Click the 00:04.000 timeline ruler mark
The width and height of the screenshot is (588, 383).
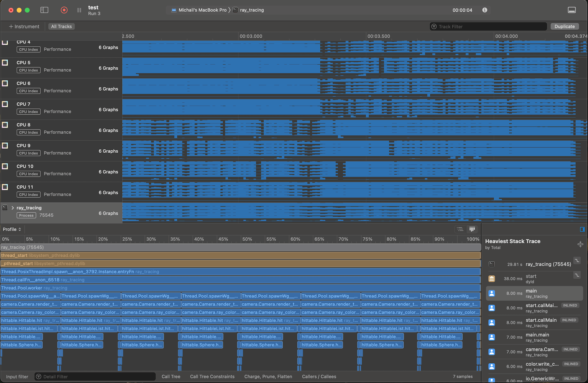[507, 36]
